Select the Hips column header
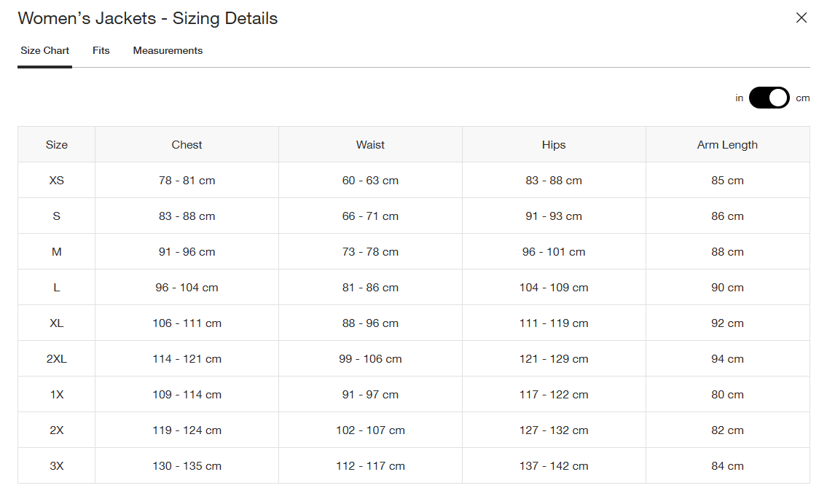This screenshot has width=827, height=504. coord(554,145)
